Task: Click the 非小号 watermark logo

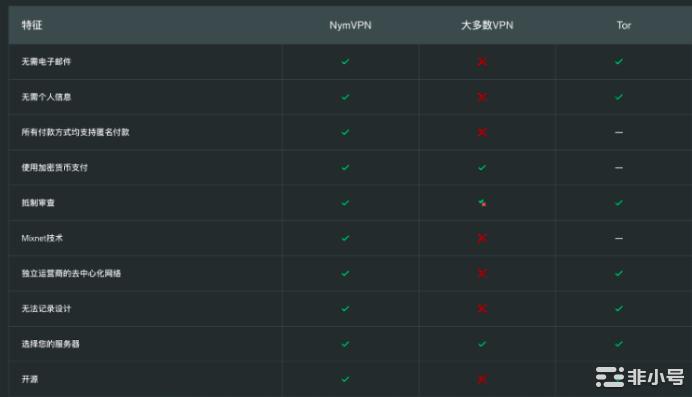Action: (640, 377)
